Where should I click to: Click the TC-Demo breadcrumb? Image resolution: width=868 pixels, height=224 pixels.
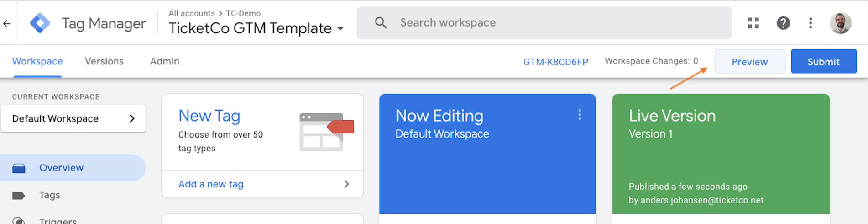(x=243, y=13)
